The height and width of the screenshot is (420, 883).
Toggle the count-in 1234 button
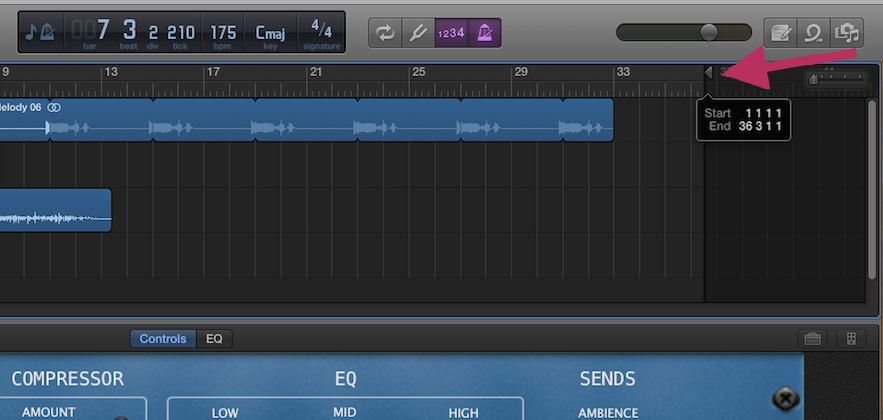pos(451,33)
